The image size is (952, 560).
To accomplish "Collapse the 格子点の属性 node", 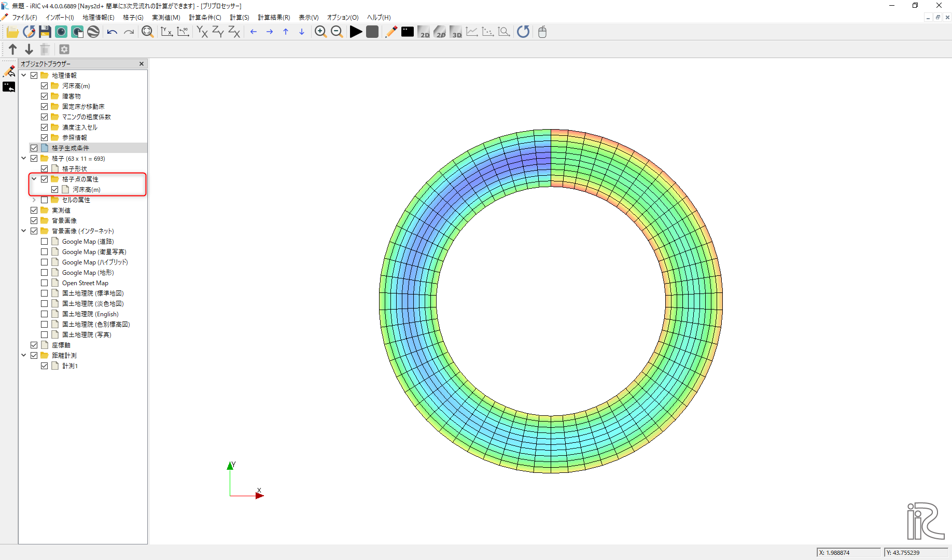I will click(x=34, y=179).
